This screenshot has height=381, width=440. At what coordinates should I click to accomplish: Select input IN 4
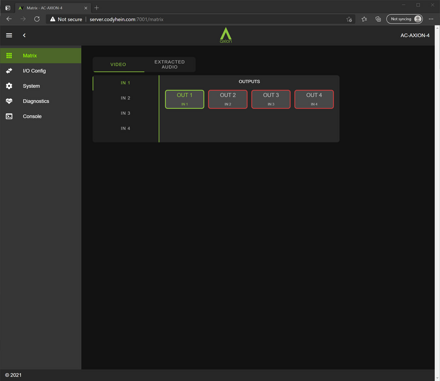pos(125,128)
